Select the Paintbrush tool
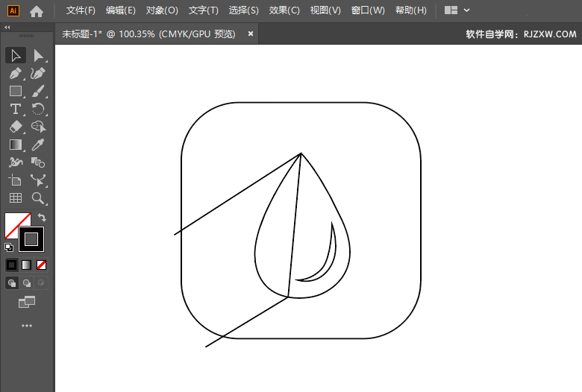The height and width of the screenshot is (392, 582). click(x=38, y=91)
